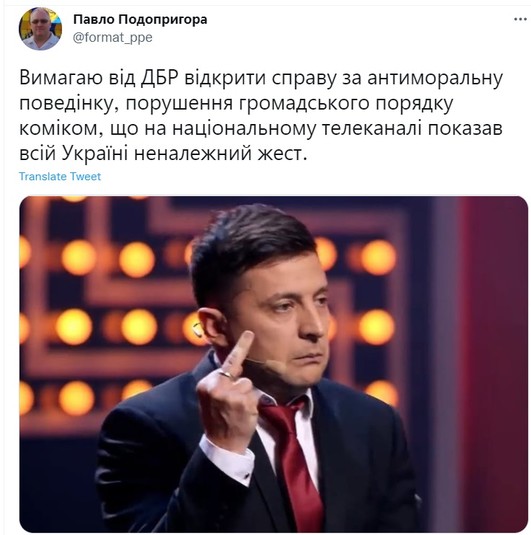The height and width of the screenshot is (535, 531).
Task: Click the word ДБР in the tweet
Action: (160, 78)
